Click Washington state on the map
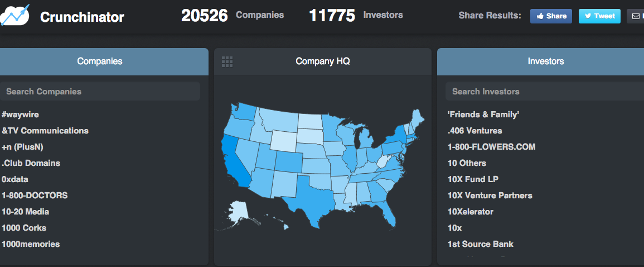This screenshot has width=644, height=267. click(x=244, y=111)
